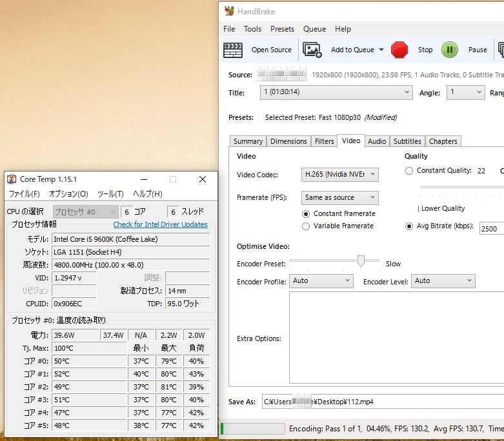Click the コア #2 max temperature 81°C
Viewport: 504px width, 441px height.
click(168, 387)
